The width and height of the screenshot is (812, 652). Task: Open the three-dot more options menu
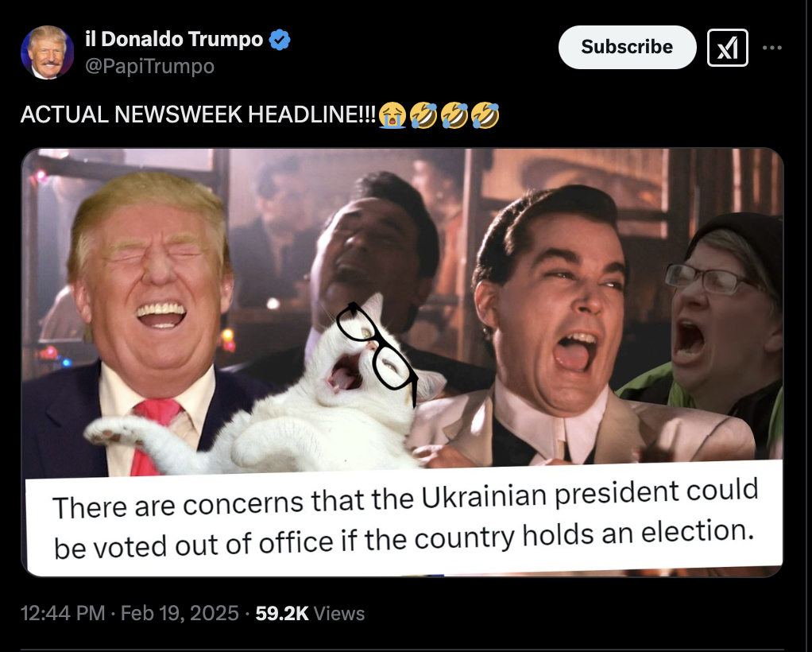[x=771, y=48]
